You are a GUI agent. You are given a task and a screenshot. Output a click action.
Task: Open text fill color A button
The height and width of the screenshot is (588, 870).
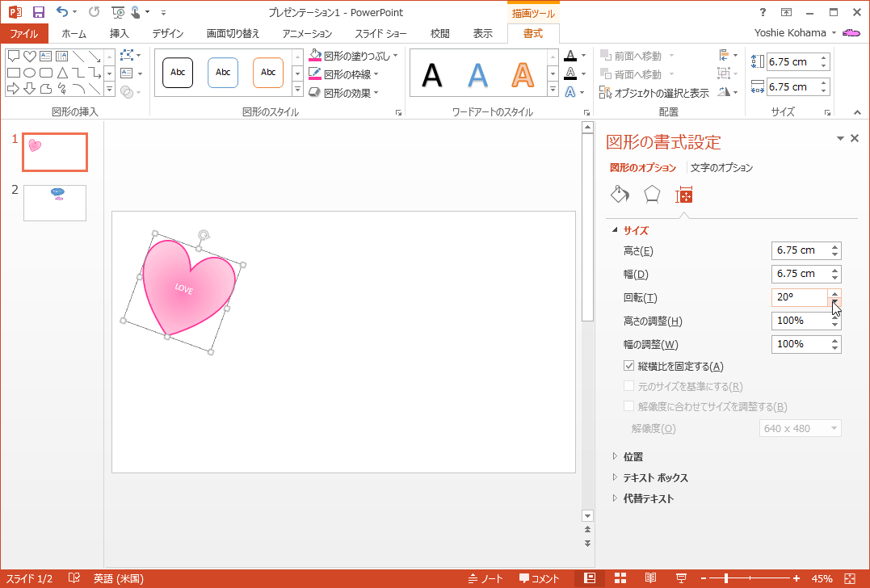click(x=570, y=56)
